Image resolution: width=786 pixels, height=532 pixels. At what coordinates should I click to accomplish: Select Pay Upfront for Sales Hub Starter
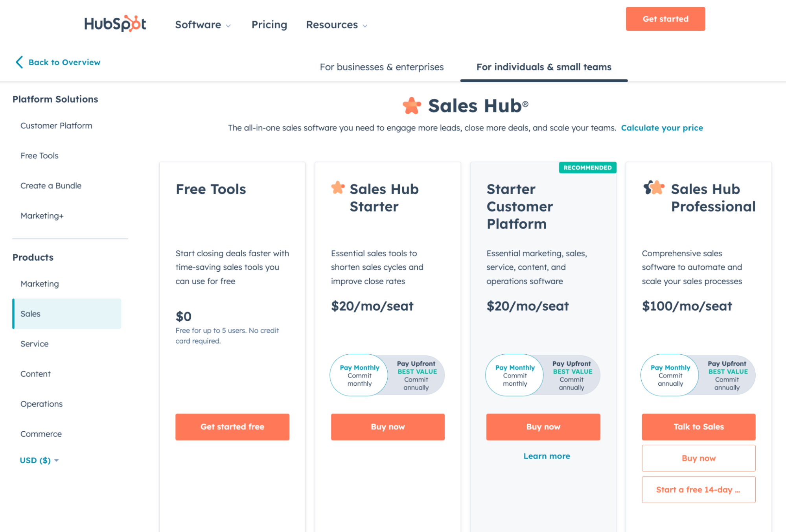(x=416, y=376)
